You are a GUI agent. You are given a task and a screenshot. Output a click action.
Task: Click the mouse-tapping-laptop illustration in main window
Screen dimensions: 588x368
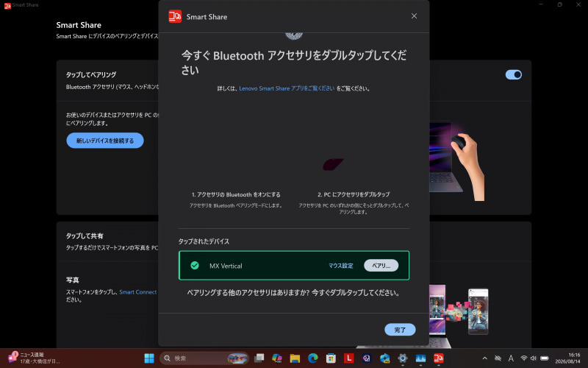456,160
